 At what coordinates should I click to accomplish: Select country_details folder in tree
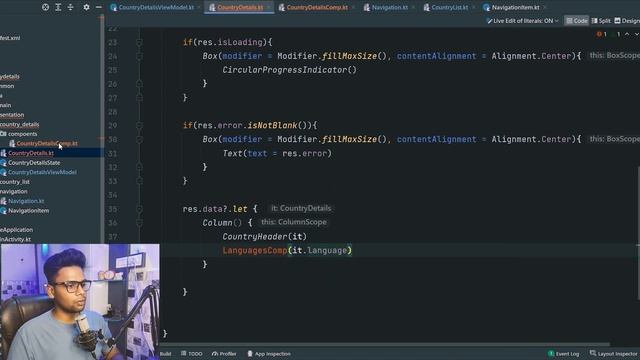tap(20, 124)
